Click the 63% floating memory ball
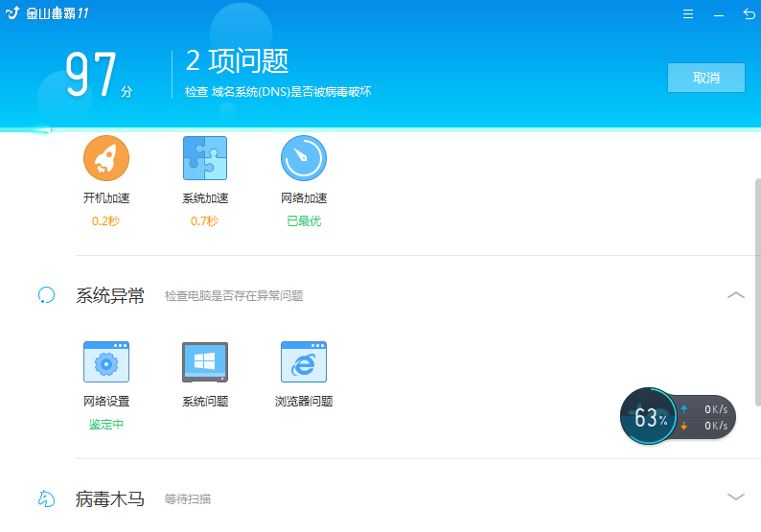Viewport: 761px width, 532px height. coord(648,418)
